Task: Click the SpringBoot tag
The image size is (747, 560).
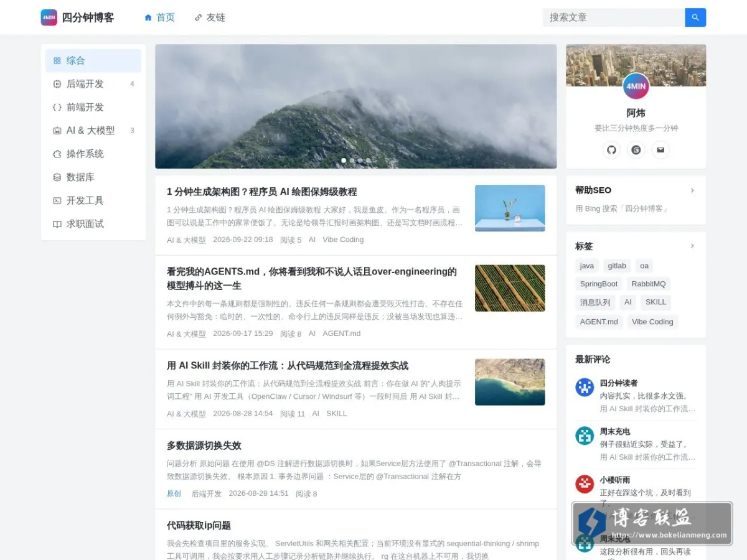Action: pos(599,284)
